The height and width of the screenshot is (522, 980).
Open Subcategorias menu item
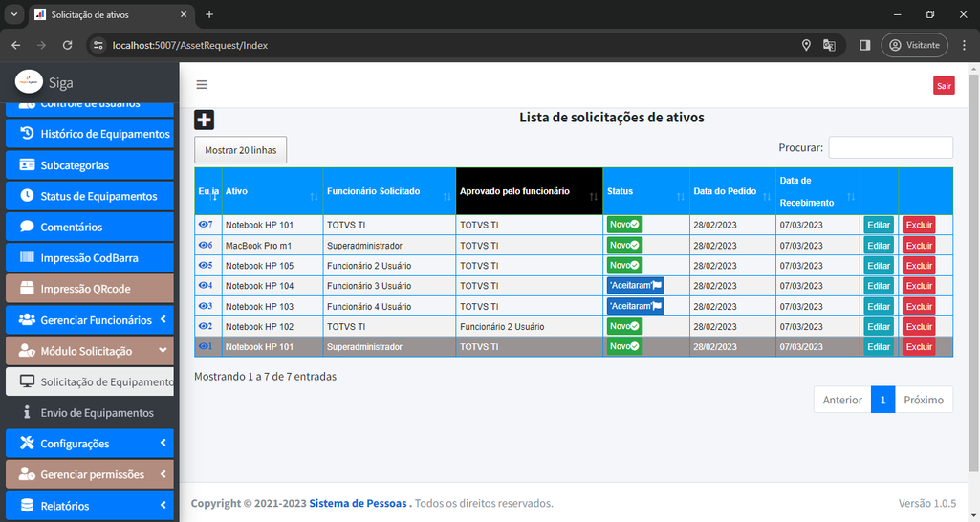tap(90, 164)
